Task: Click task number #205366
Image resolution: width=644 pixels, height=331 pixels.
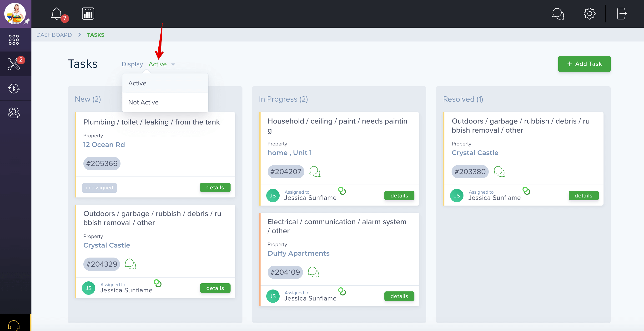Action: [x=102, y=164]
